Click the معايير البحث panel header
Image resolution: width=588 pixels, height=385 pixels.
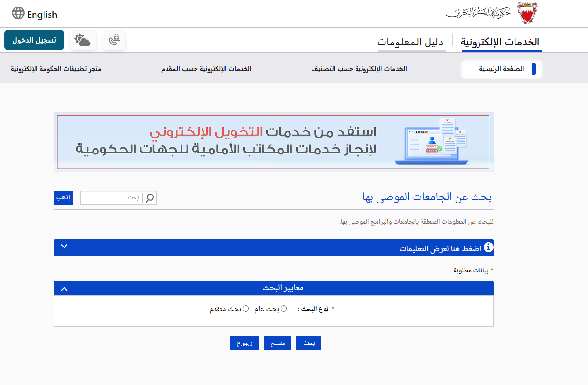[274, 288]
